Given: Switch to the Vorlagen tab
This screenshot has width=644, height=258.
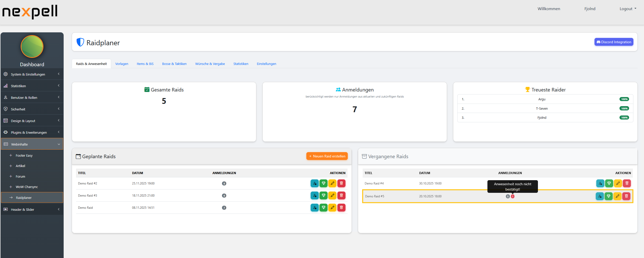Looking at the screenshot, I should [x=122, y=64].
